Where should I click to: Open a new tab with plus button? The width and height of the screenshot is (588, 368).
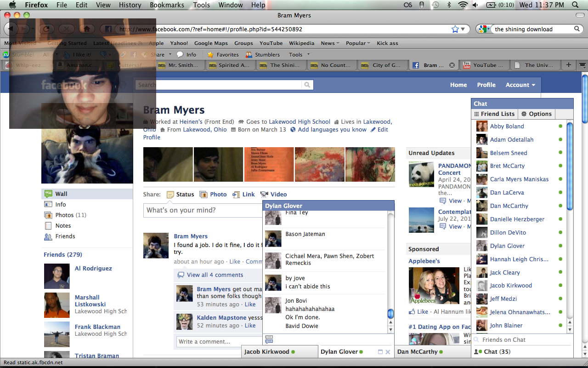568,65
